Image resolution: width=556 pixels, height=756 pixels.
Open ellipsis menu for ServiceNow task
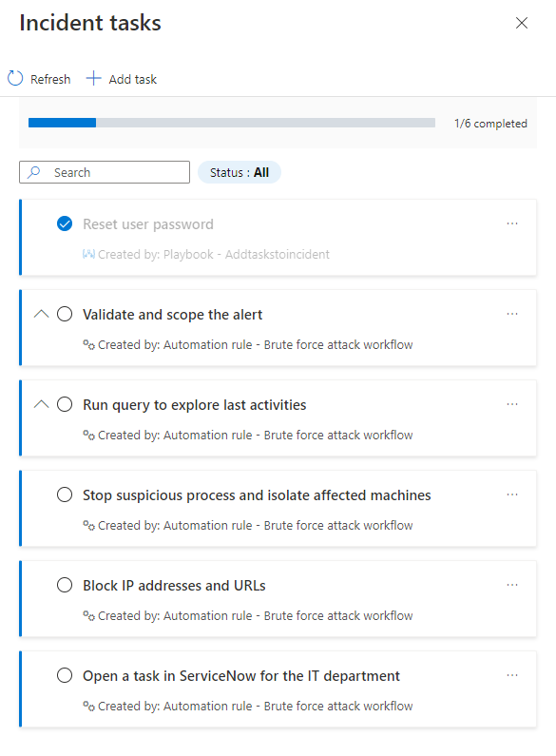(x=512, y=675)
